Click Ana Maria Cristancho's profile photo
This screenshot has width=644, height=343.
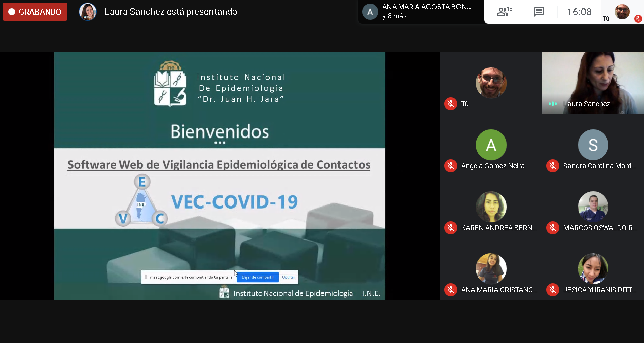[491, 269]
